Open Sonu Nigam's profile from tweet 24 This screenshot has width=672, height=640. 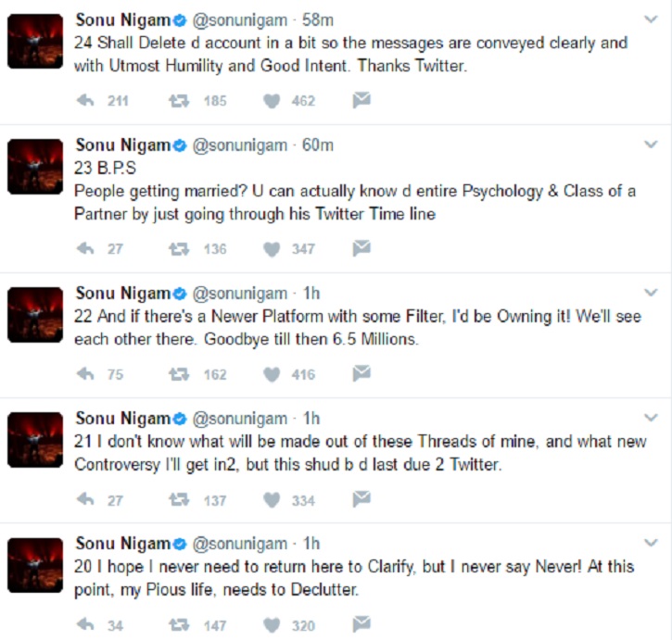click(123, 19)
